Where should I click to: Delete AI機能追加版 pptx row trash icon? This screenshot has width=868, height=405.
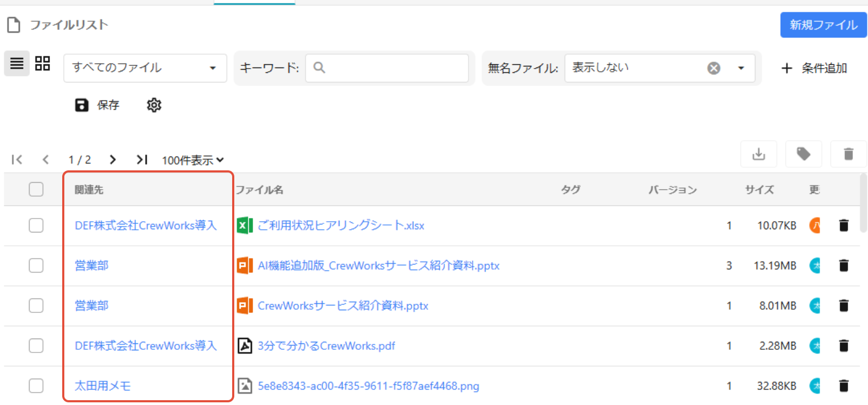point(843,266)
